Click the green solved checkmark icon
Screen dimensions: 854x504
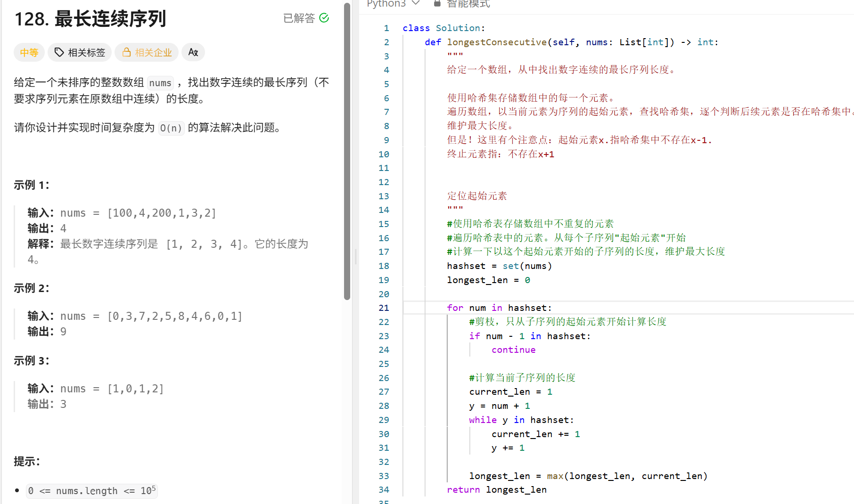pos(324,17)
